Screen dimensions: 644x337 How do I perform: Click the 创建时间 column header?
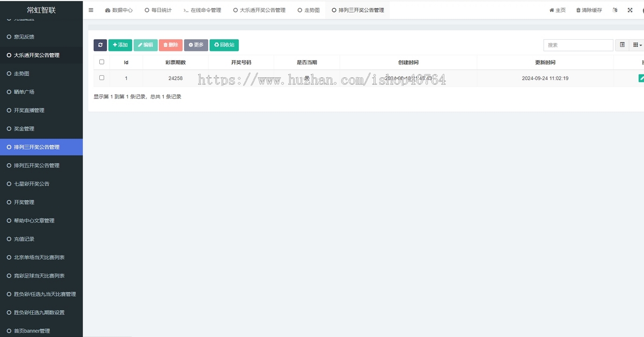click(408, 62)
